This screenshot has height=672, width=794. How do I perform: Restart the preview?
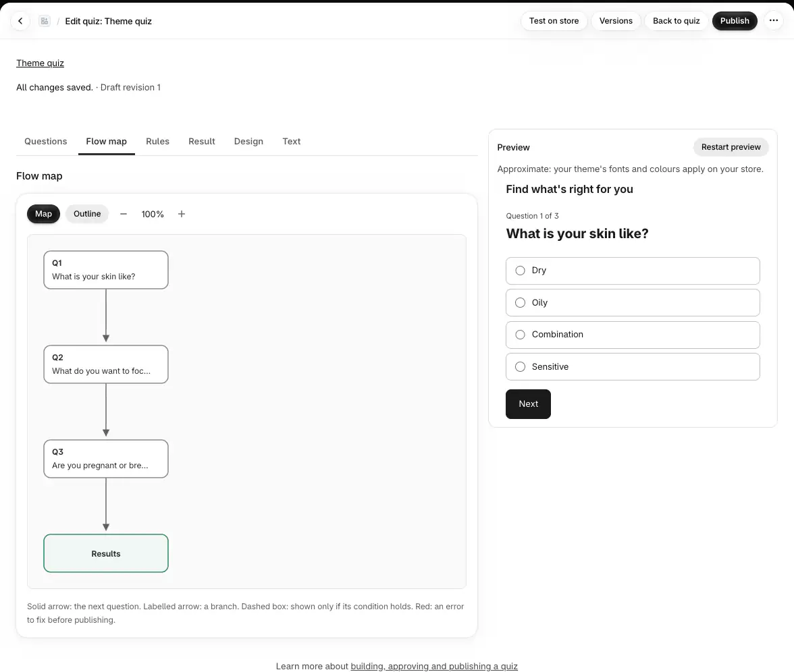[x=731, y=147]
